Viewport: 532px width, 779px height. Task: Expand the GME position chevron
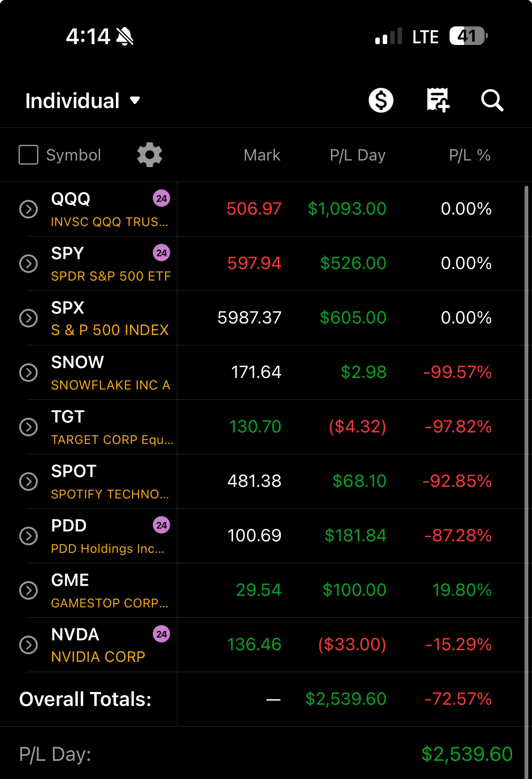(28, 590)
